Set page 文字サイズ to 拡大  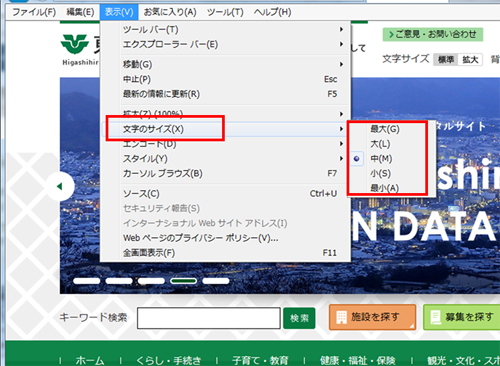[470, 60]
